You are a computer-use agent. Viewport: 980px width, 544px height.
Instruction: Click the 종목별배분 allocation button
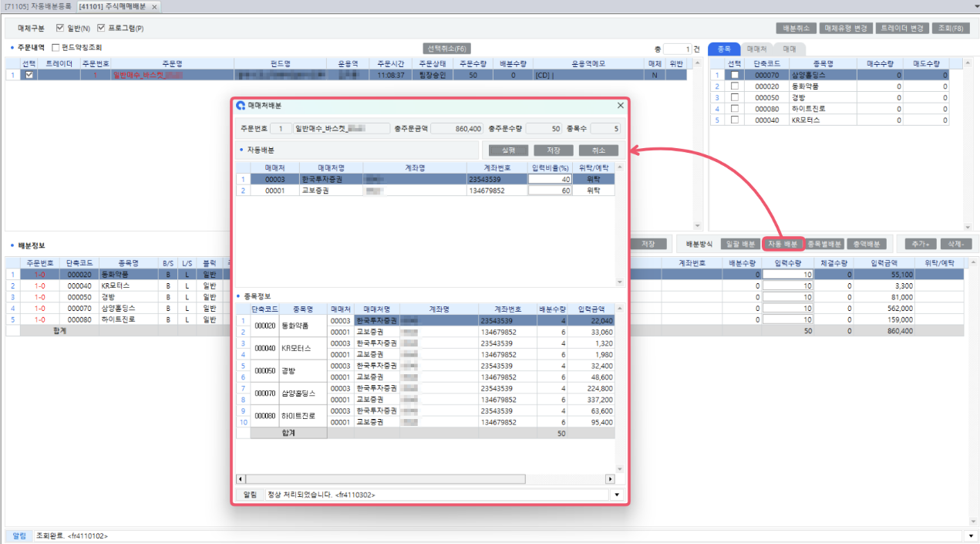click(824, 244)
